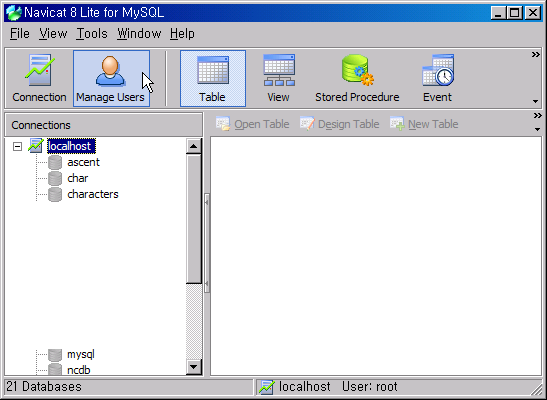Click 'localhost' text in the status bar
The image size is (547, 400).
click(x=305, y=387)
